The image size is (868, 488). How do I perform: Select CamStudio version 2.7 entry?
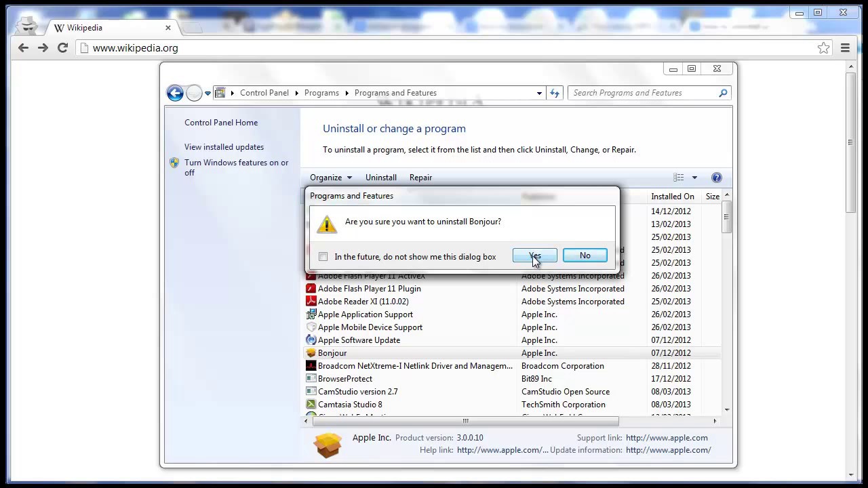(x=512, y=392)
